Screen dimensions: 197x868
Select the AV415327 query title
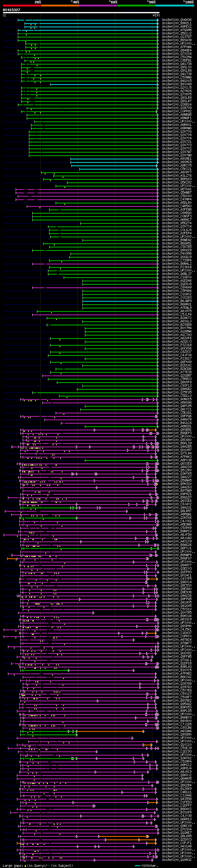[x=11, y=10]
